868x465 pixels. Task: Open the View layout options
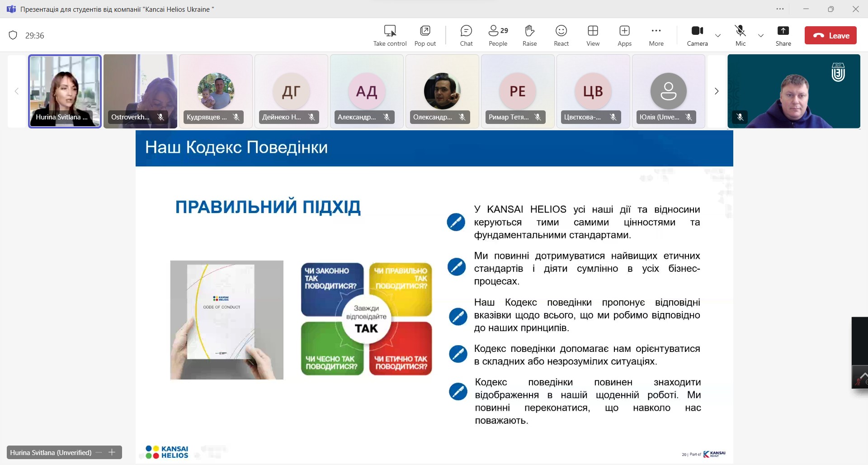pos(593,35)
